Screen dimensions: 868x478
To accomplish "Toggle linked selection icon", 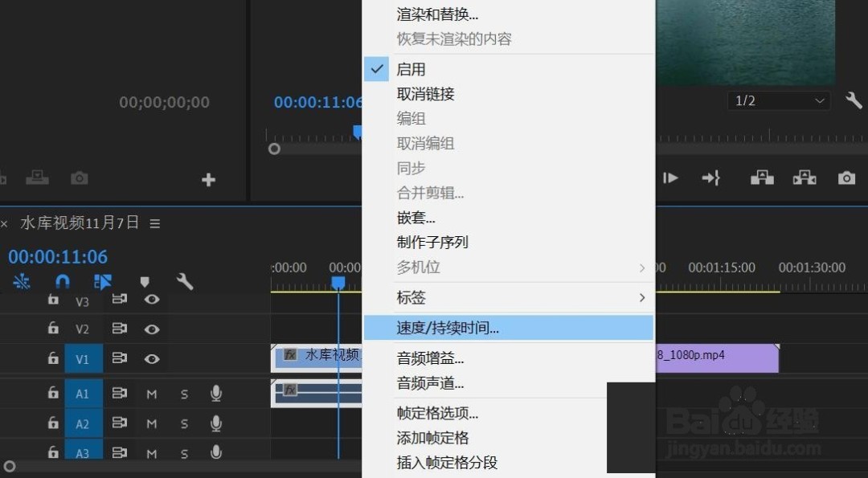I will 102,282.
